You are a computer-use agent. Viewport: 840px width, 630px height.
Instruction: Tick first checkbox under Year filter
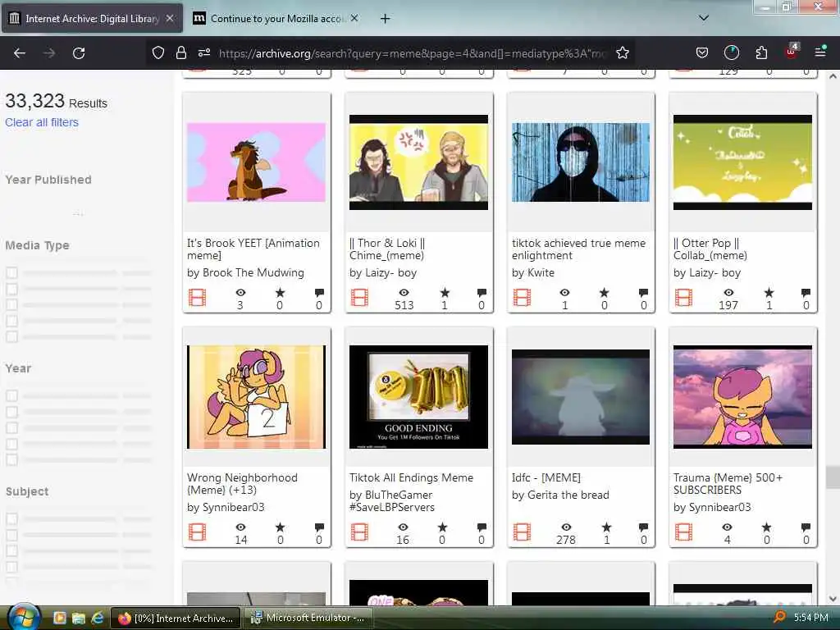(x=11, y=396)
